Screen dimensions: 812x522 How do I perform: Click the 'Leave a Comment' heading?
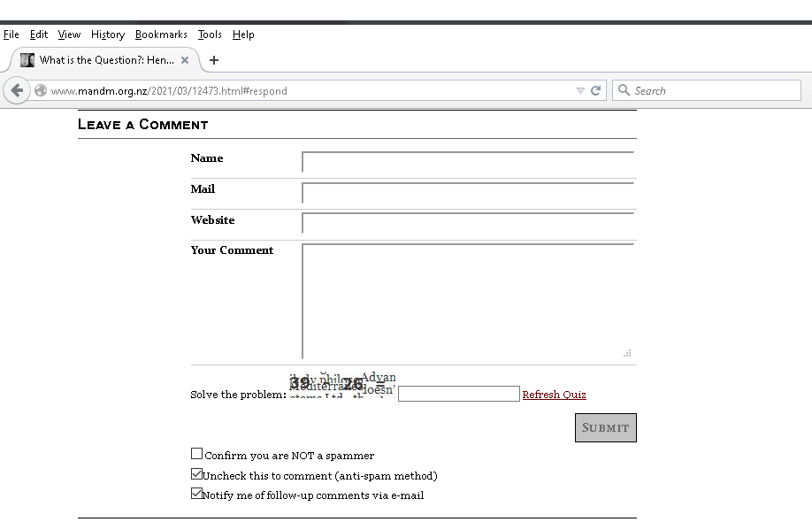click(x=143, y=125)
